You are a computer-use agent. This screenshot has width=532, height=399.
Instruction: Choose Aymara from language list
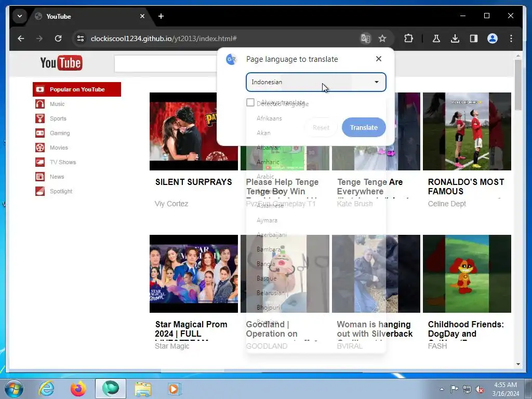(x=267, y=220)
